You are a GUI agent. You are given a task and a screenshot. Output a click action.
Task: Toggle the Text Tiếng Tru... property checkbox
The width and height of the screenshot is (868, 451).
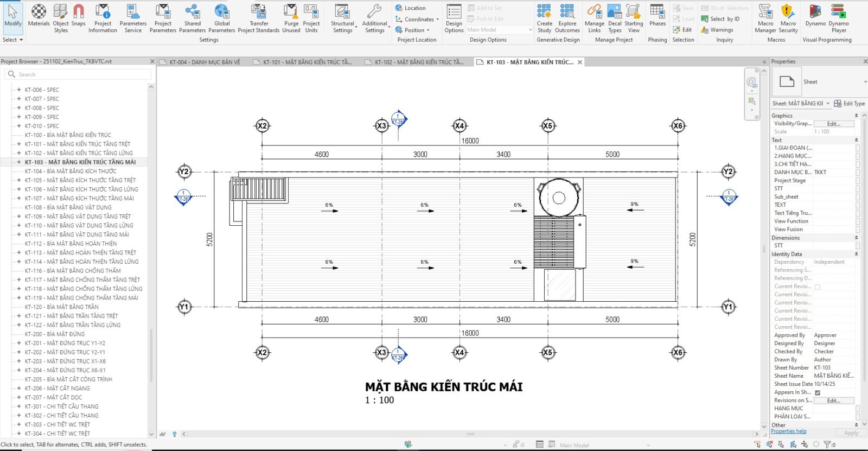coord(858,213)
